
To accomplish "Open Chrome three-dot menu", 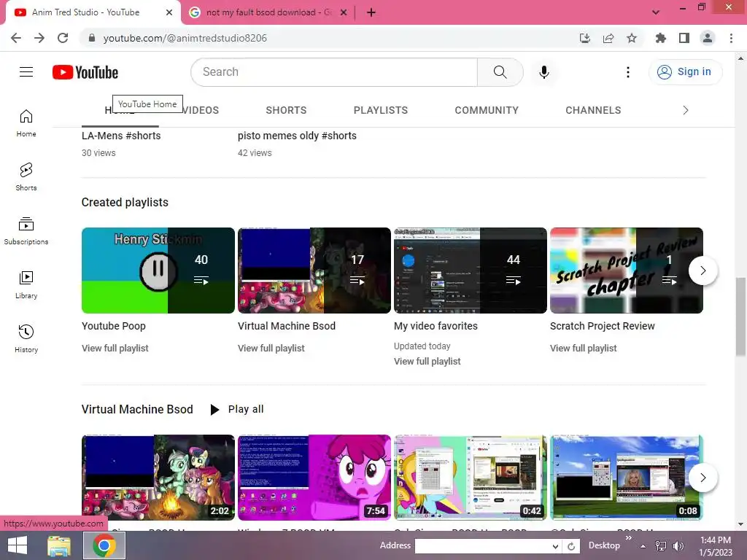I will point(731,38).
